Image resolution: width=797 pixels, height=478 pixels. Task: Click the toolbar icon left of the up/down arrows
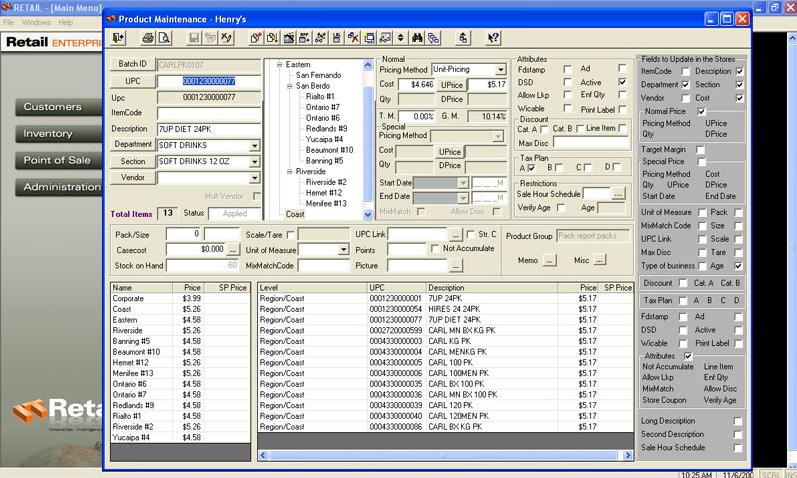(385, 38)
